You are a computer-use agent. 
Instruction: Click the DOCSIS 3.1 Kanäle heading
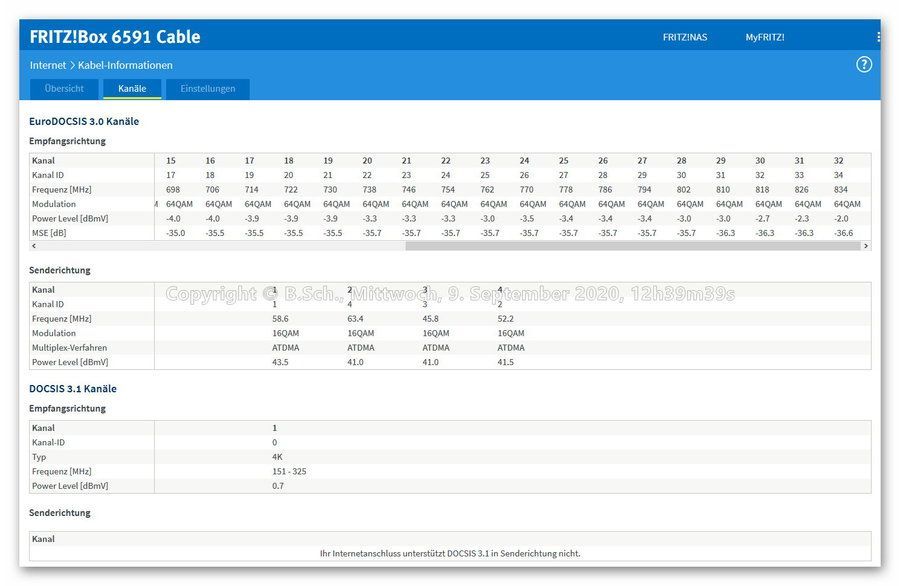pos(73,388)
